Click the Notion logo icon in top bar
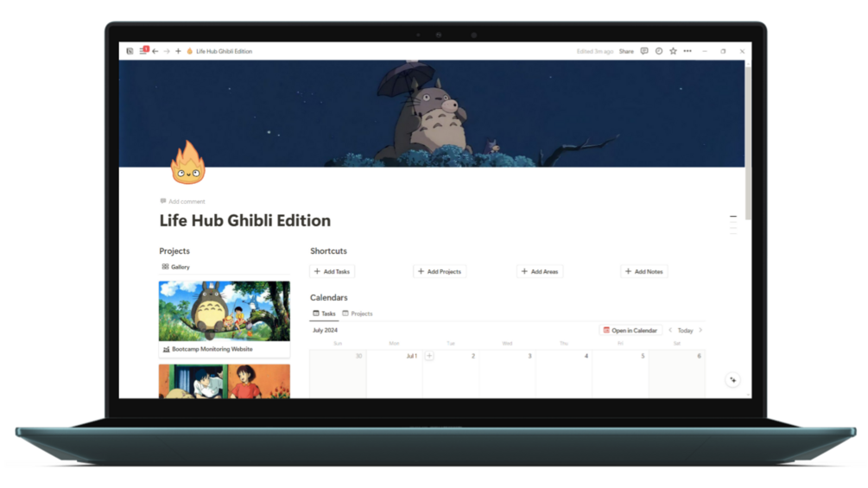The image size is (868, 488). (x=130, y=51)
